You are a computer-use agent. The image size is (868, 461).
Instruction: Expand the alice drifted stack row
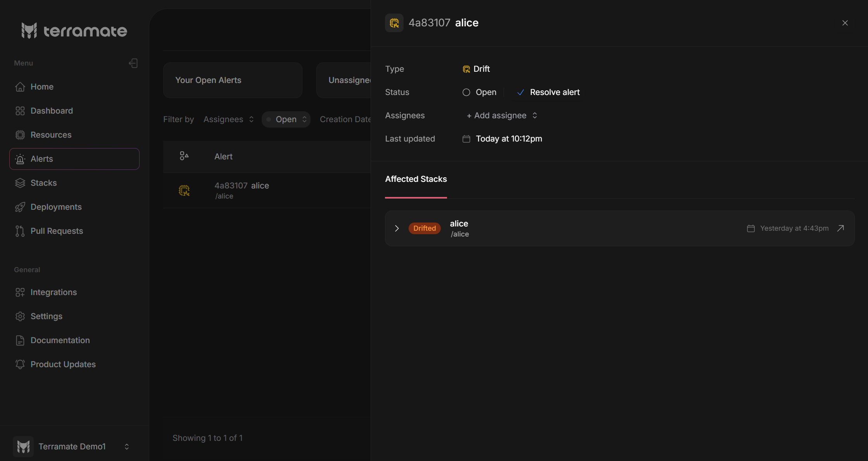point(397,228)
